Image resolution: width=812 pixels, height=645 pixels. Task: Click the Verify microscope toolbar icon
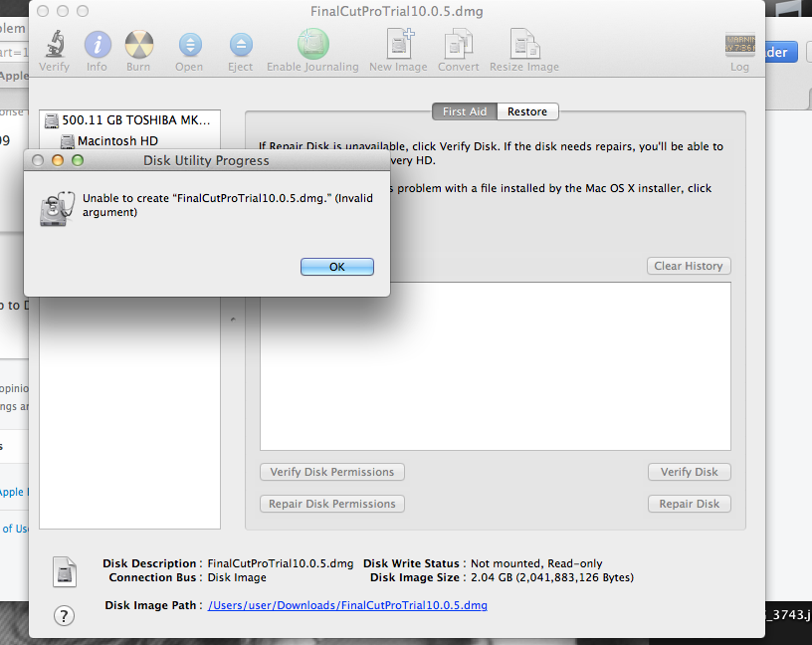coord(55,44)
